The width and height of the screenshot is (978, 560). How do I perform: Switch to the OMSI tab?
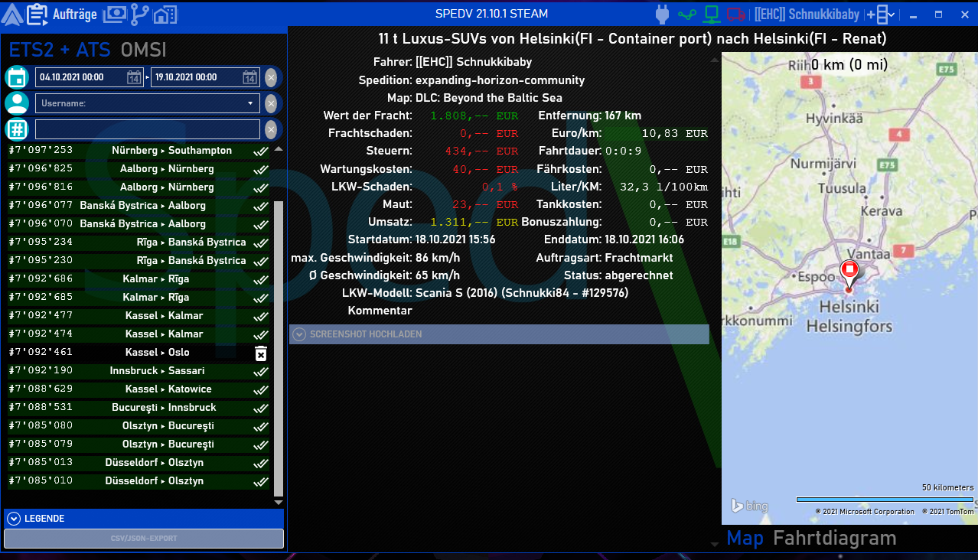[x=144, y=50]
